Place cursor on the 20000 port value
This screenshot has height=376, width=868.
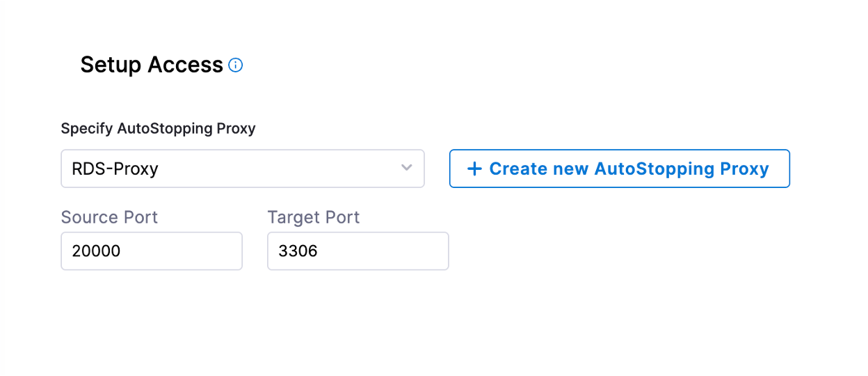coord(97,251)
